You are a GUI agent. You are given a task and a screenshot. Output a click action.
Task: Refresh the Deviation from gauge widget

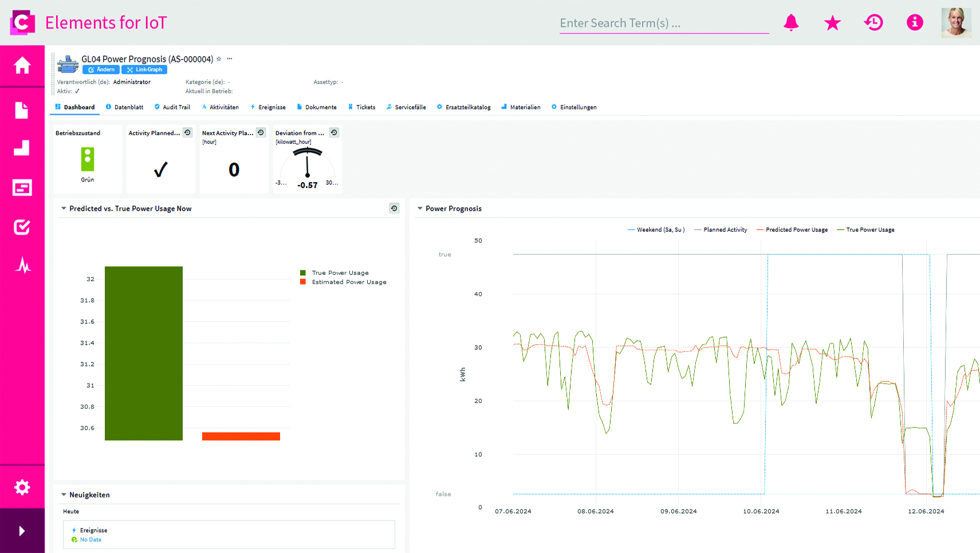click(x=334, y=133)
